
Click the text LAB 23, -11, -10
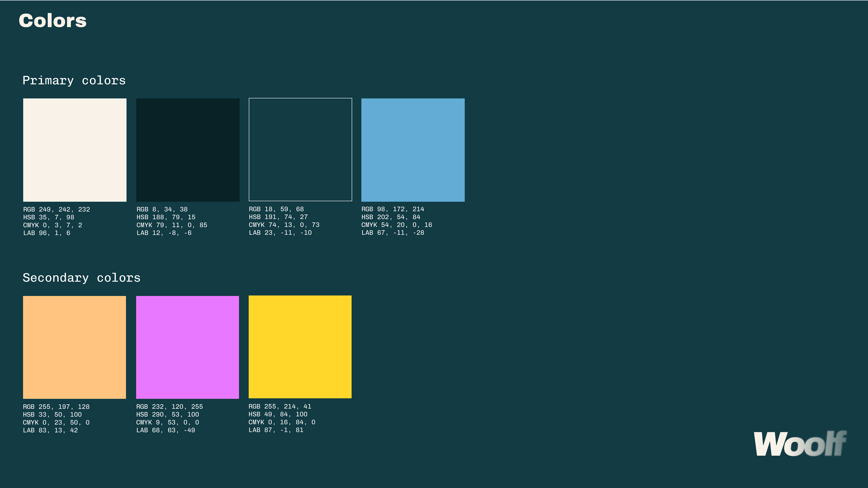(x=280, y=233)
